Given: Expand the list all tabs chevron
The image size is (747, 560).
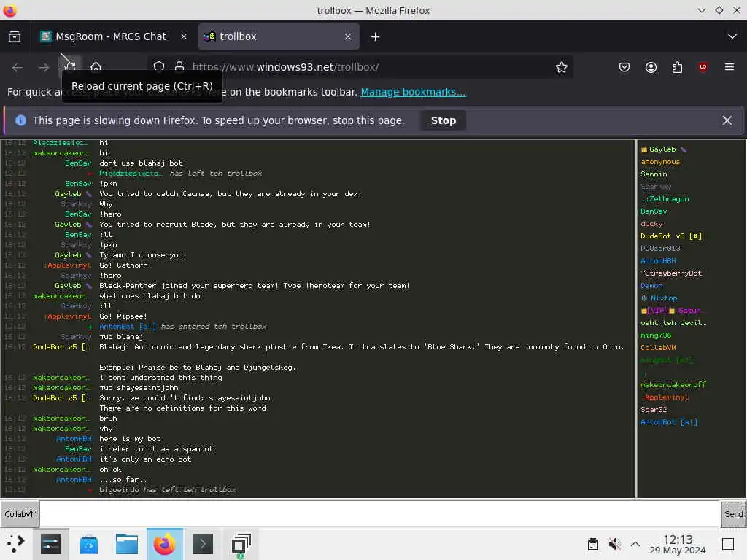Looking at the screenshot, I should 732,36.
